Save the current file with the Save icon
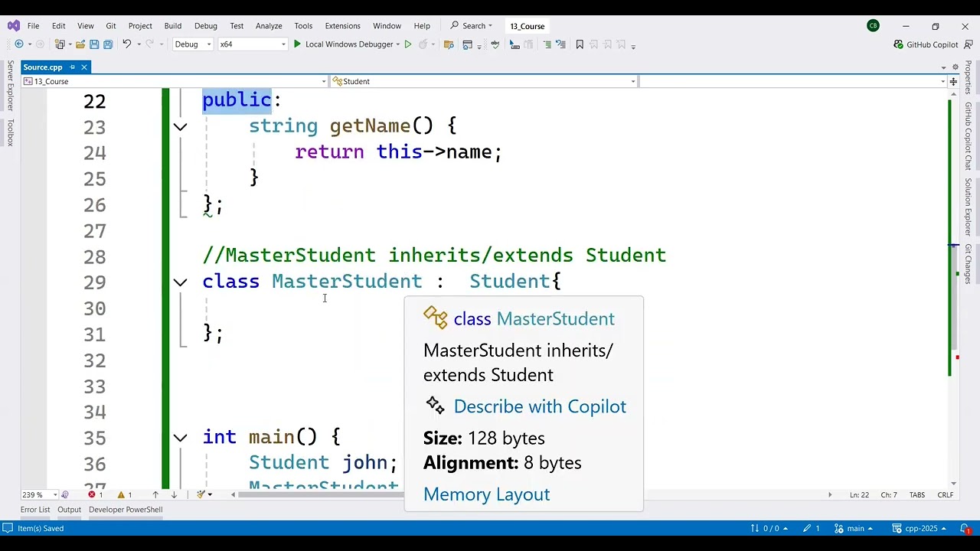The width and height of the screenshot is (980, 551). [x=94, y=44]
